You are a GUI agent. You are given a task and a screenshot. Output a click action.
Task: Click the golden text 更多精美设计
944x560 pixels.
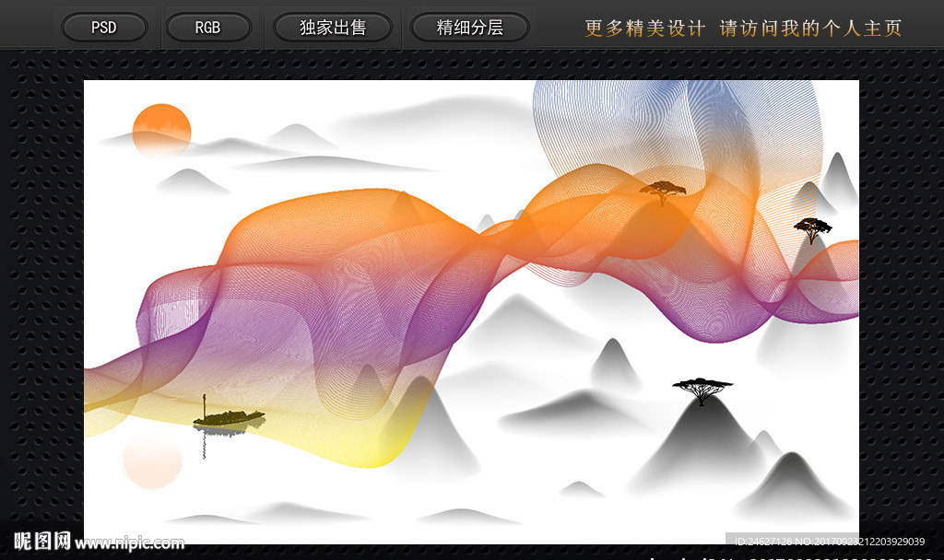pyautogui.click(x=644, y=29)
